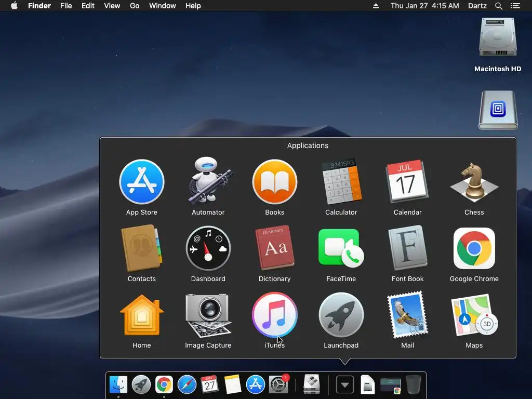
Task: Open the Window menu
Action: (x=163, y=6)
